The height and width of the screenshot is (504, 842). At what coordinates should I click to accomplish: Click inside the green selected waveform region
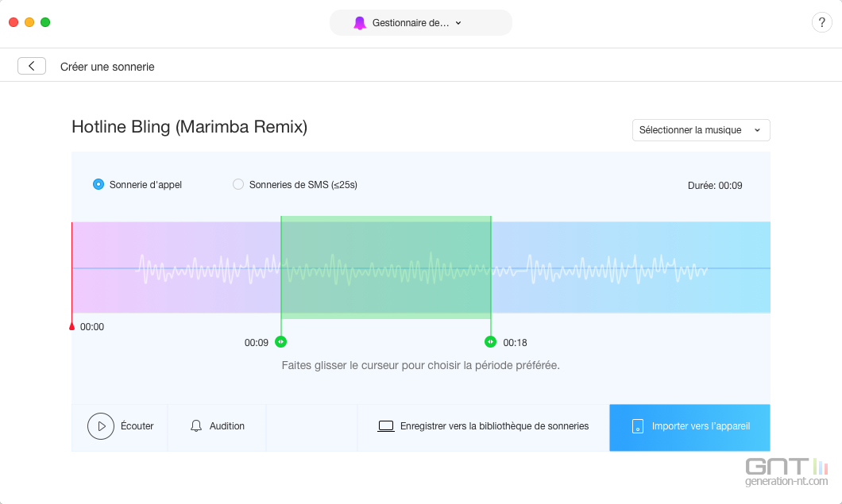tap(385, 267)
